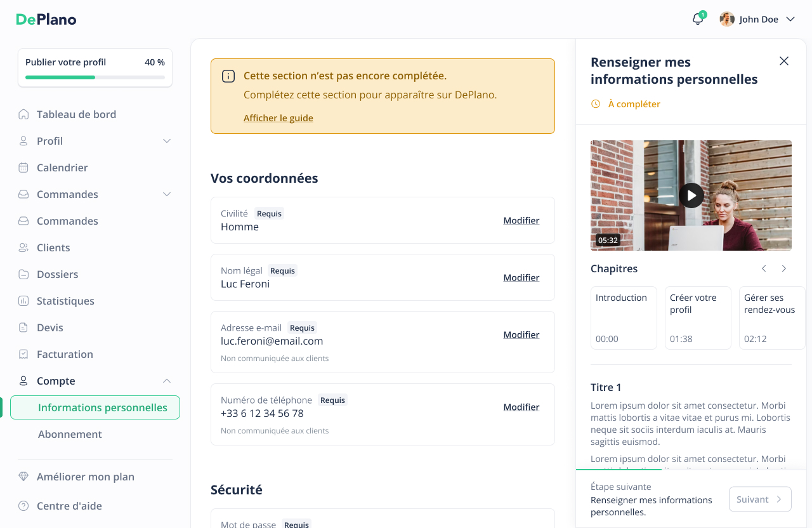The width and height of the screenshot is (812, 528).
Task: Click the Améliorer mon plan diamond icon
Action: click(23, 477)
